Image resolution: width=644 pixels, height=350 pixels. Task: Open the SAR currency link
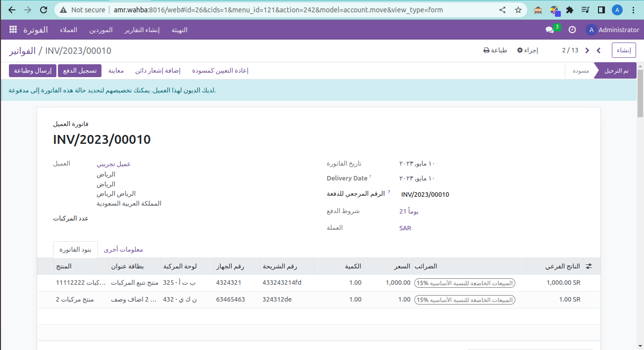(x=405, y=228)
